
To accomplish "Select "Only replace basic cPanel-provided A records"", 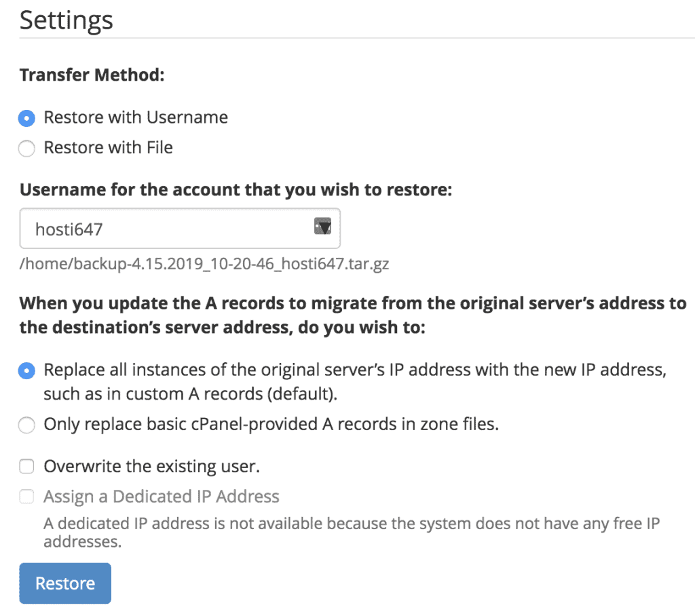I will tap(26, 425).
